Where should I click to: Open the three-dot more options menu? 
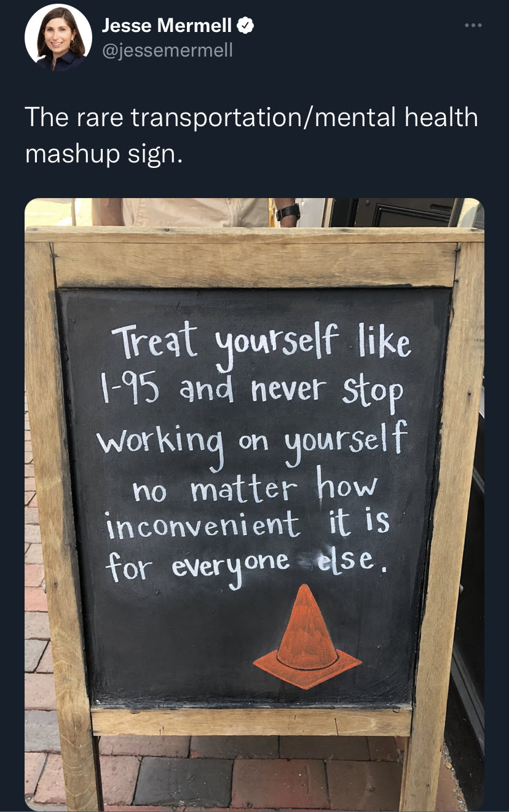coord(473,25)
